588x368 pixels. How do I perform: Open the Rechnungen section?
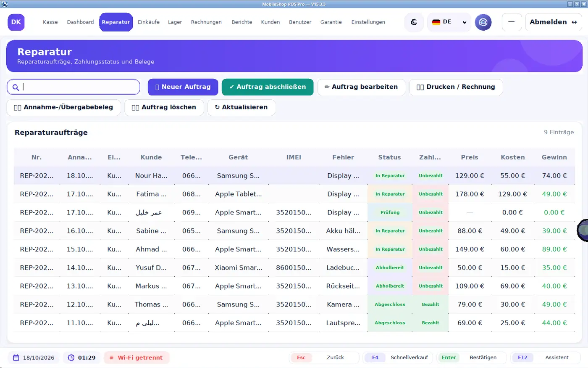[206, 22]
